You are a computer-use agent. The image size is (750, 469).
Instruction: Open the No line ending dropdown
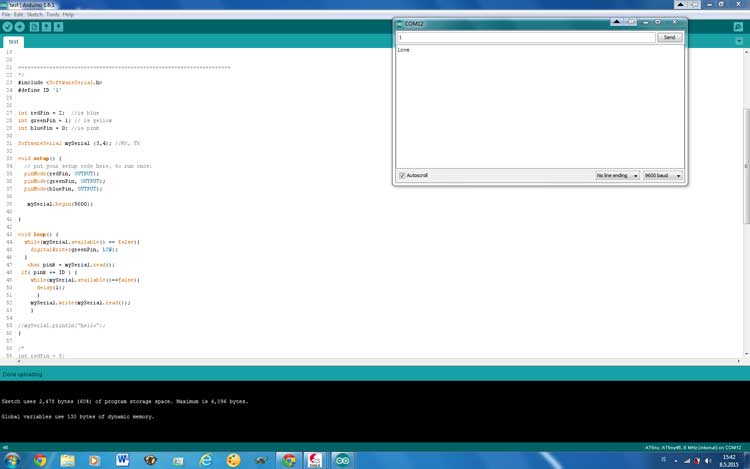617,176
